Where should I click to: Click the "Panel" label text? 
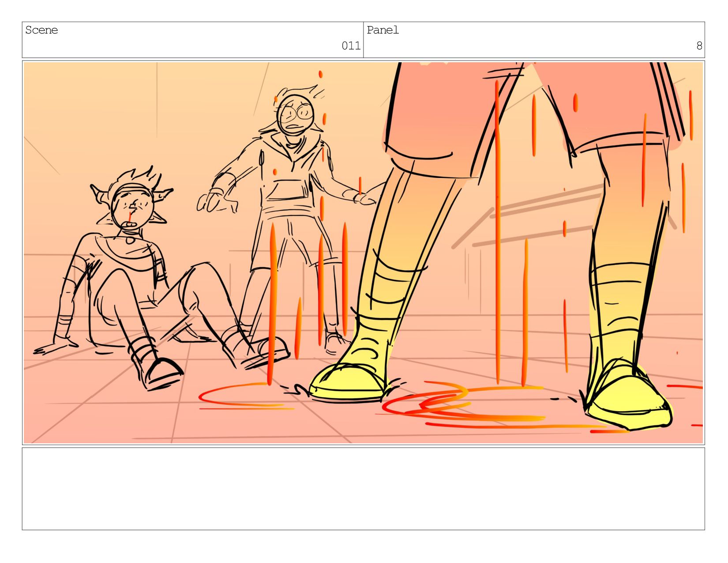coord(383,30)
